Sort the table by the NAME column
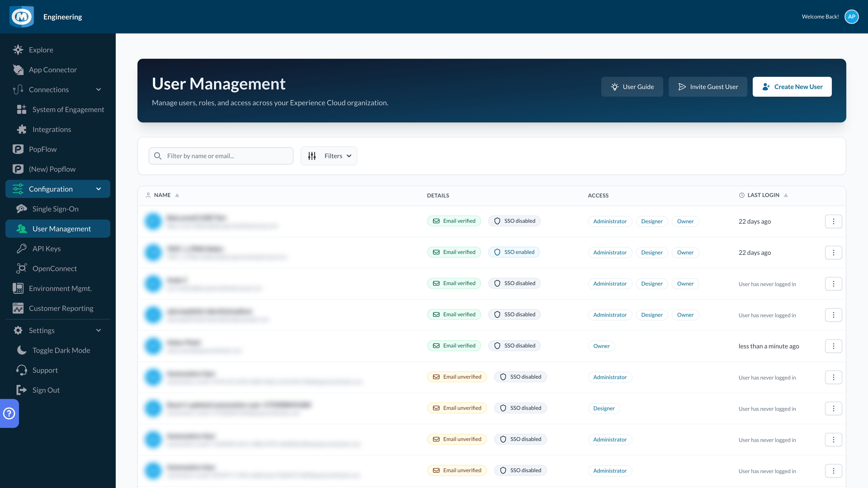The width and height of the screenshot is (868, 488). (x=163, y=195)
